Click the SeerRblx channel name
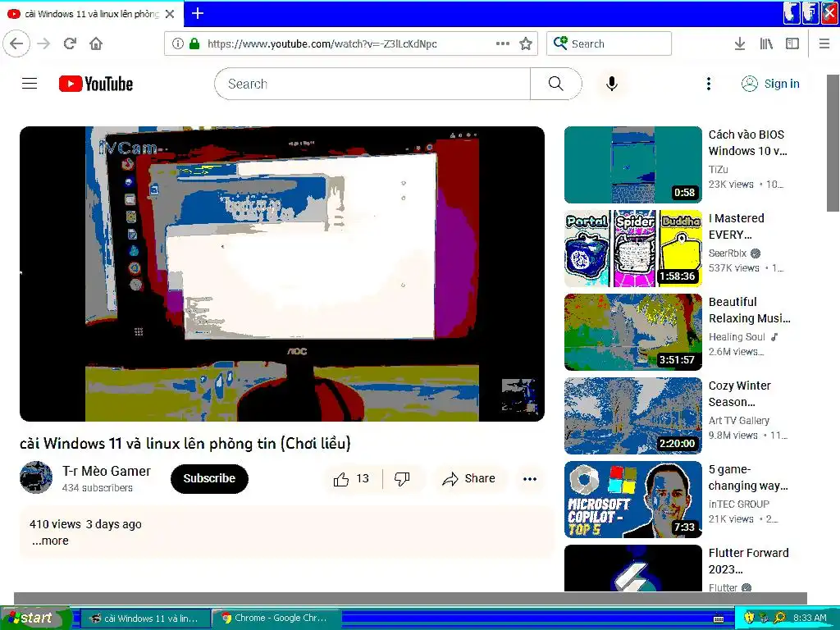Image resolution: width=840 pixels, height=630 pixels. [728, 253]
